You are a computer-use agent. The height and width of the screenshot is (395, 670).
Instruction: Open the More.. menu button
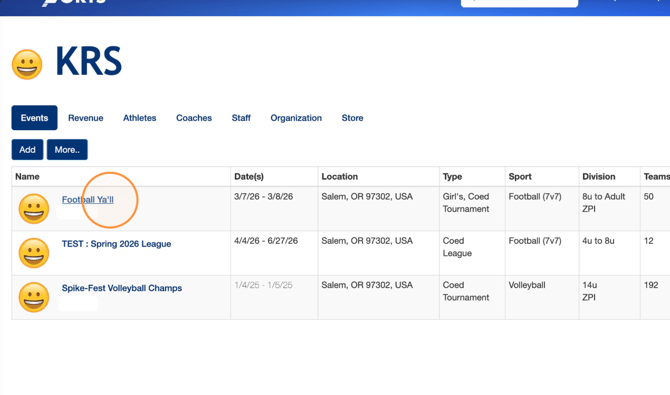pos(67,150)
